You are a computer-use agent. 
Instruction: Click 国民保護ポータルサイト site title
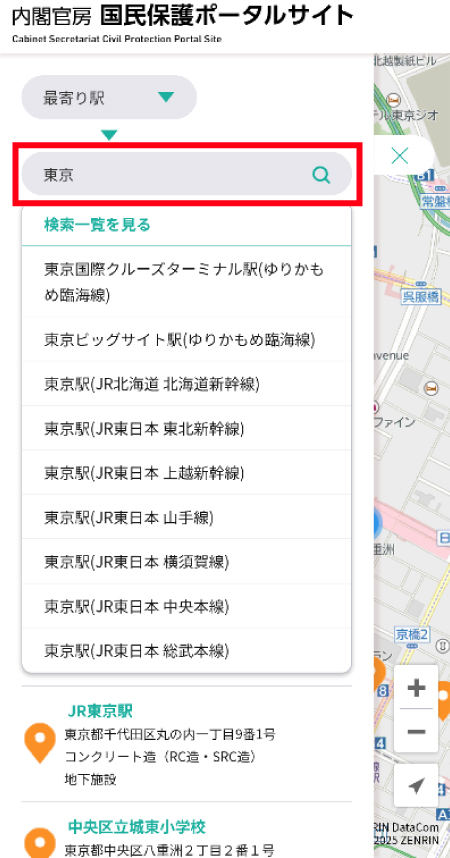pyautogui.click(x=227, y=16)
